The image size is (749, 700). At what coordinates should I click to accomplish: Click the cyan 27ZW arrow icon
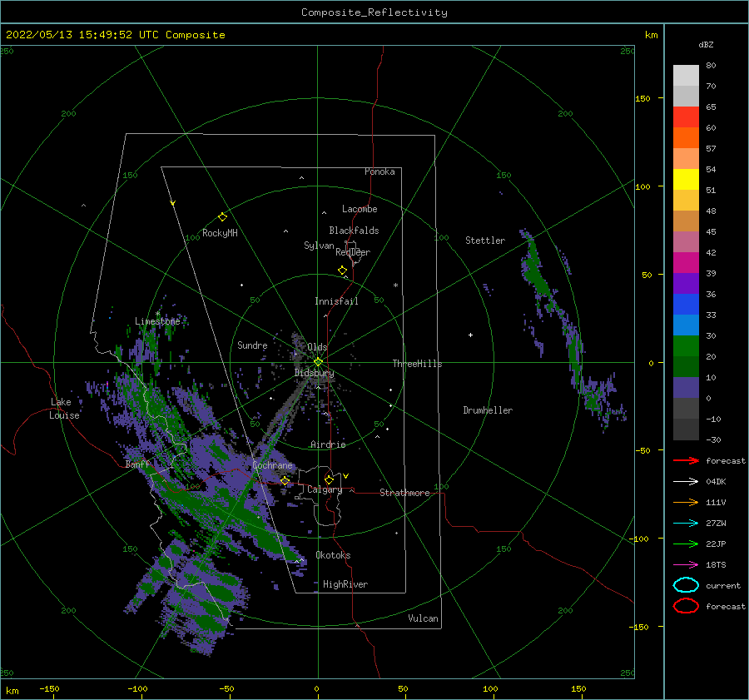point(686,524)
